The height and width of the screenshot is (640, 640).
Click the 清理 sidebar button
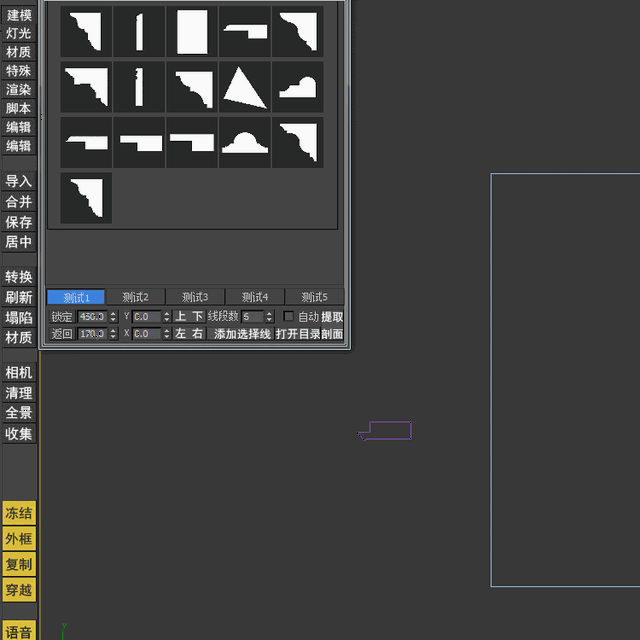19,393
